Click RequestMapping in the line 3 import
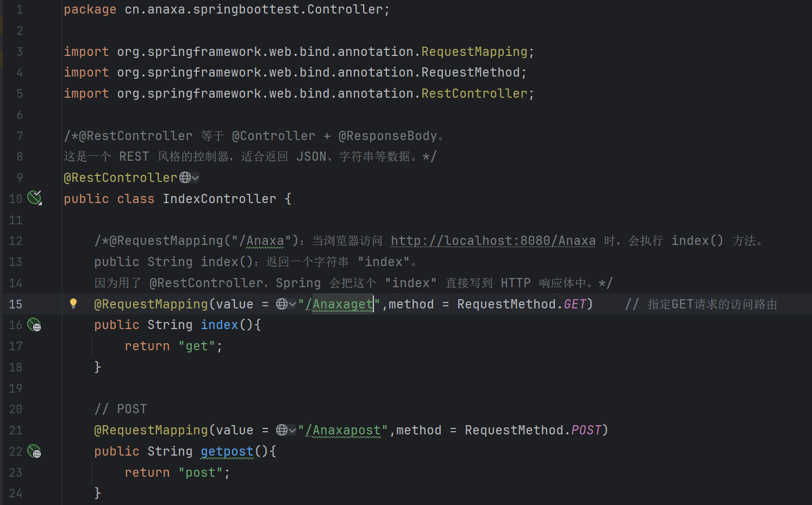812x505 pixels. tap(474, 52)
